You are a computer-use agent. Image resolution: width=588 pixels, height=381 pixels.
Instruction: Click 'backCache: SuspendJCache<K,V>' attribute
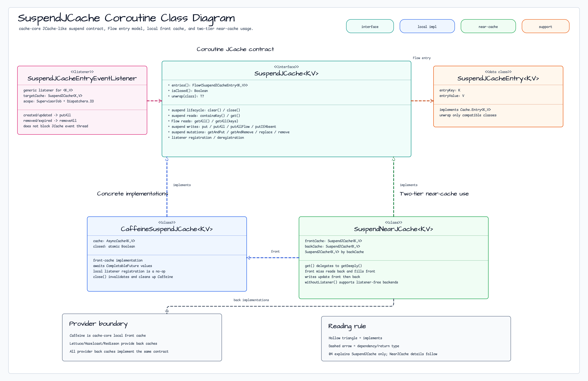click(332, 246)
